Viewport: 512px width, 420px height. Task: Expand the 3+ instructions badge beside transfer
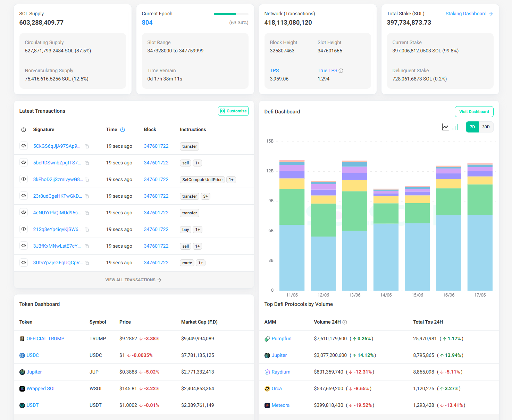[205, 196]
